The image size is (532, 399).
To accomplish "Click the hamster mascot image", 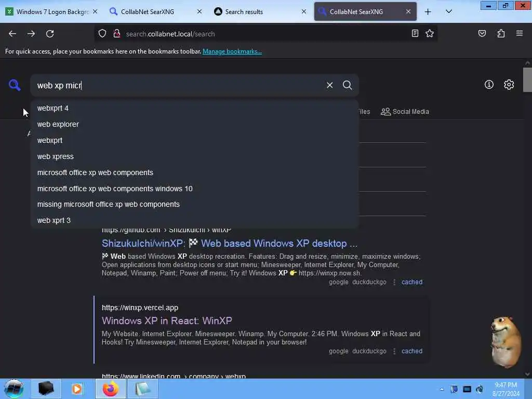I will 505,342.
